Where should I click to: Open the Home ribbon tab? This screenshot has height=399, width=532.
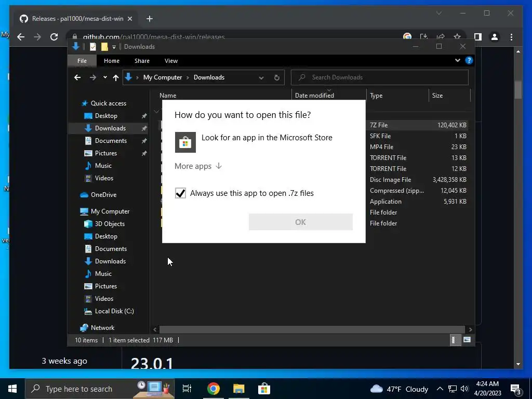(112, 61)
